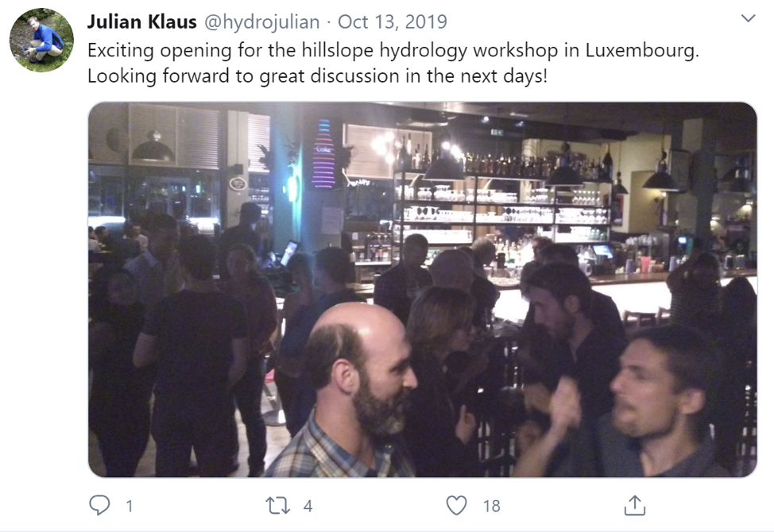Open the share tweet icon
The height and width of the screenshot is (532, 774).
[x=635, y=505]
